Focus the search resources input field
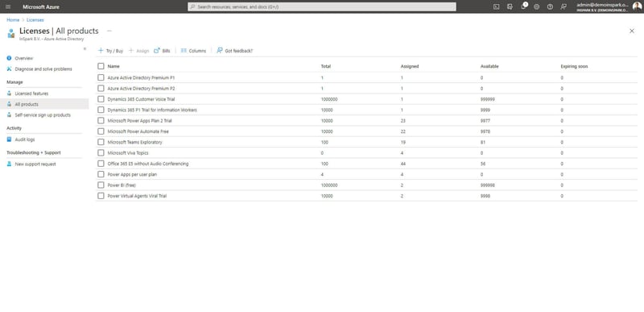644x312 pixels. [x=321, y=6]
